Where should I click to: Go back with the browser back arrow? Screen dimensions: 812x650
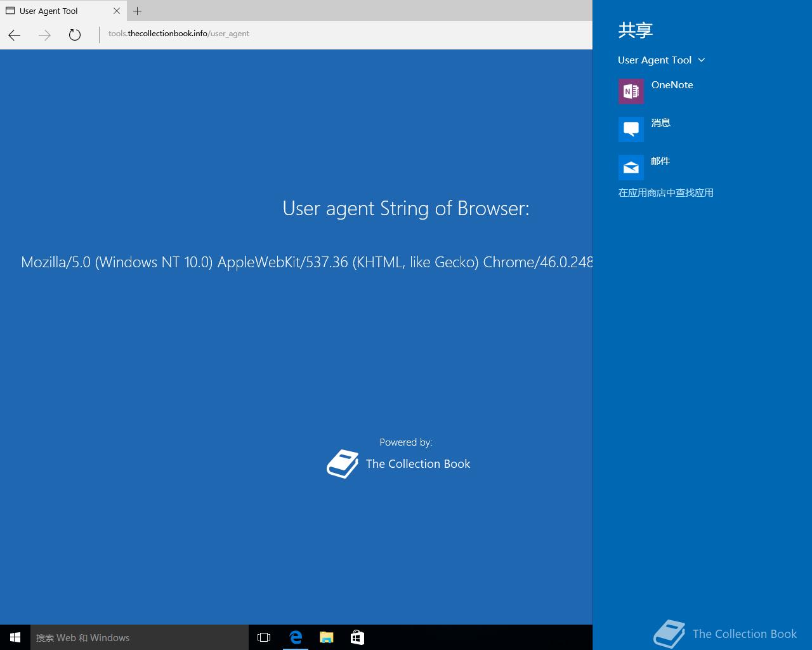pos(15,35)
